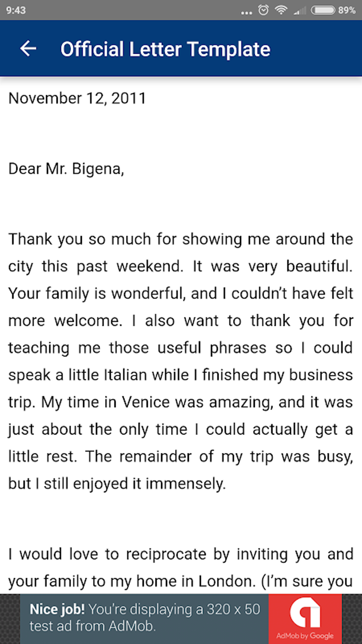Click the 'Dear Mr. Bigena,' salutation
362x644 pixels.
pyautogui.click(x=66, y=169)
